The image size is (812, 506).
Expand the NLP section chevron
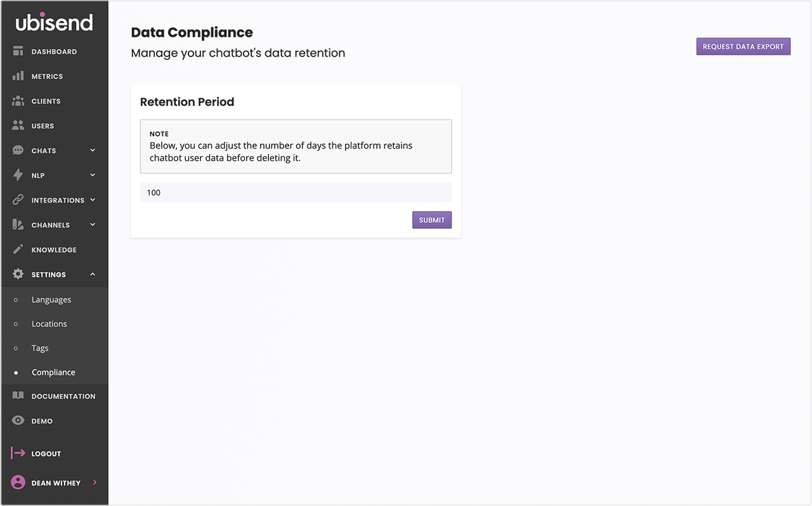(93, 175)
